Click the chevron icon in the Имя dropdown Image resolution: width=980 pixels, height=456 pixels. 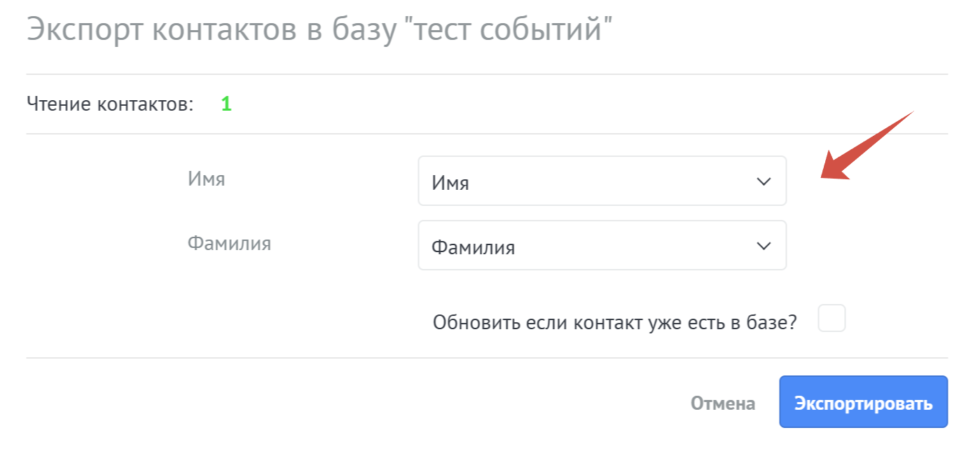click(x=764, y=181)
